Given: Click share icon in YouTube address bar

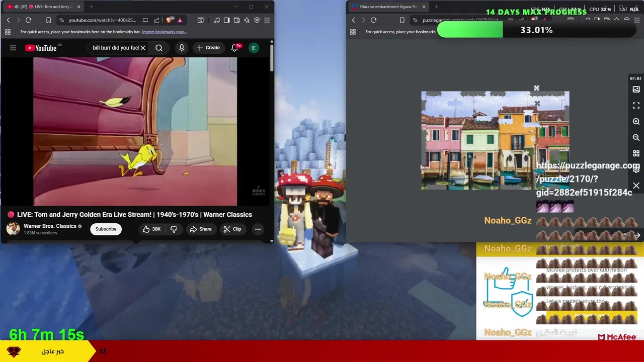Looking at the screenshot, I should tap(156, 20).
